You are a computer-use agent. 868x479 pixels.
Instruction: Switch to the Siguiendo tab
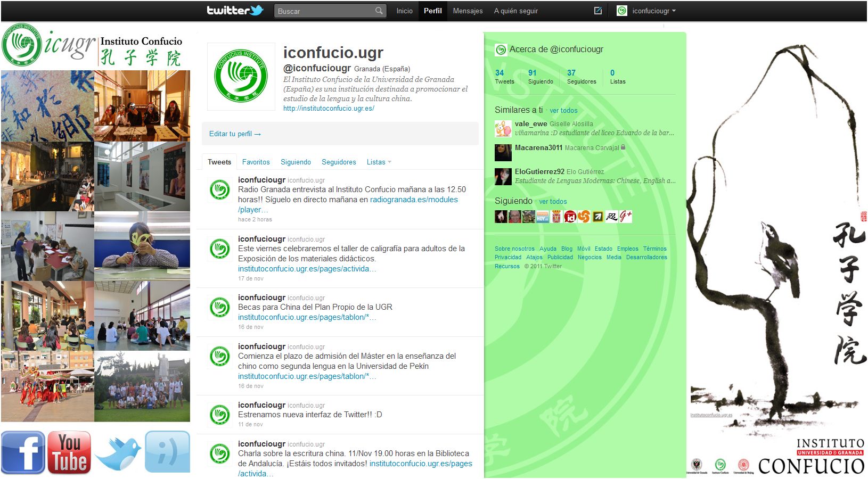296,162
